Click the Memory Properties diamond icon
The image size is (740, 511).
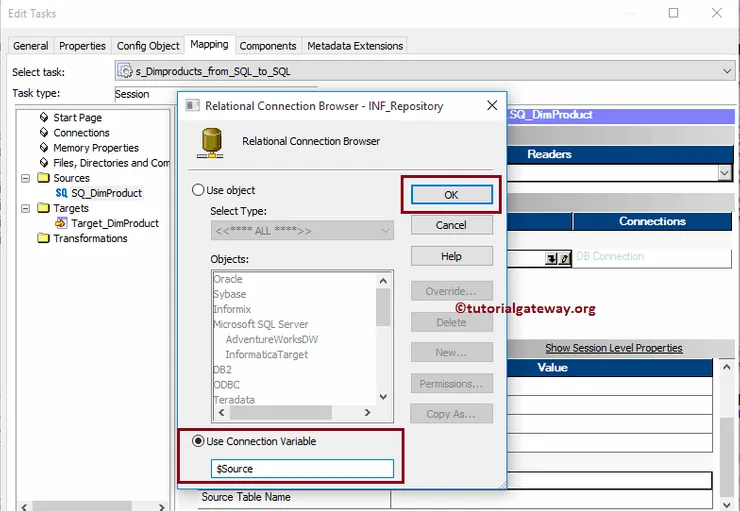[44, 148]
